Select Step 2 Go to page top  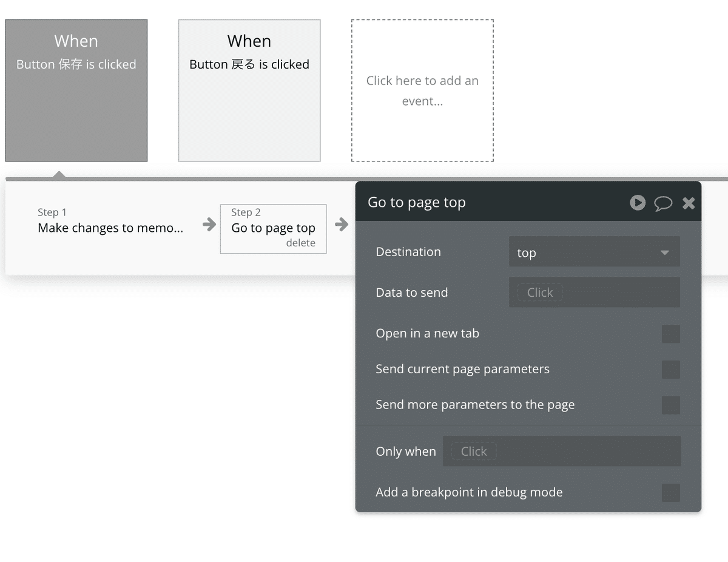273,228
